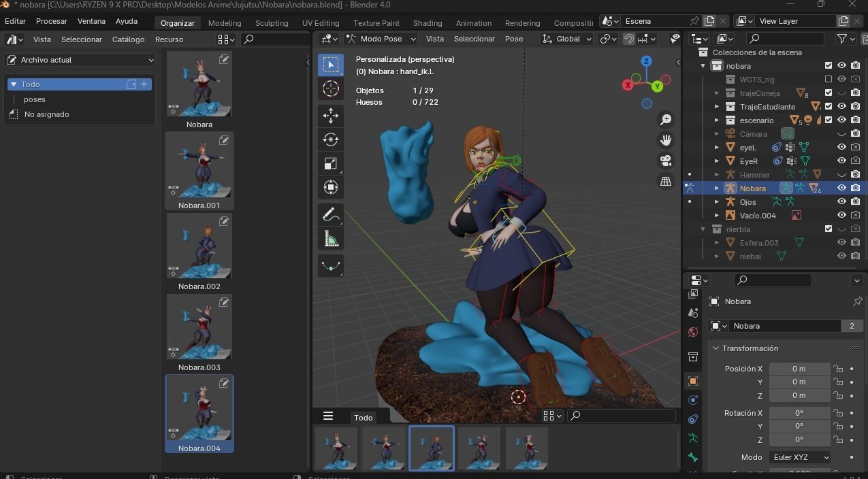Click the blue Z axis on navigation gizmo
The image size is (868, 479).
[646, 61]
